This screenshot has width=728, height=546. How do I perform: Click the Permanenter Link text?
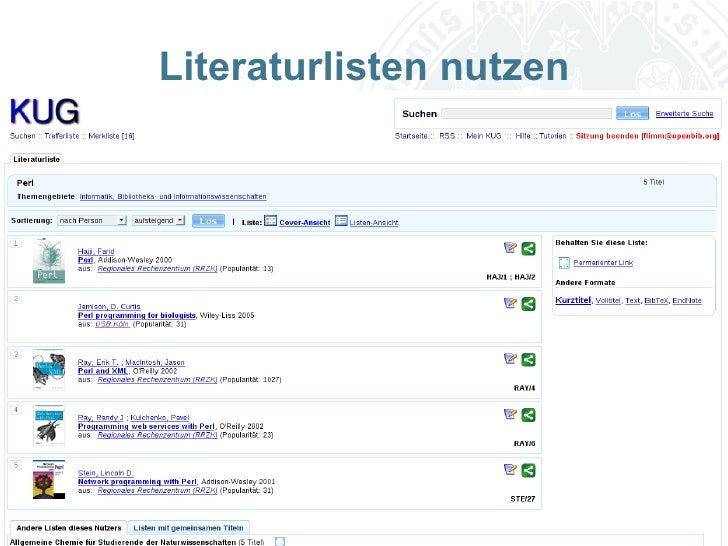tap(603, 263)
